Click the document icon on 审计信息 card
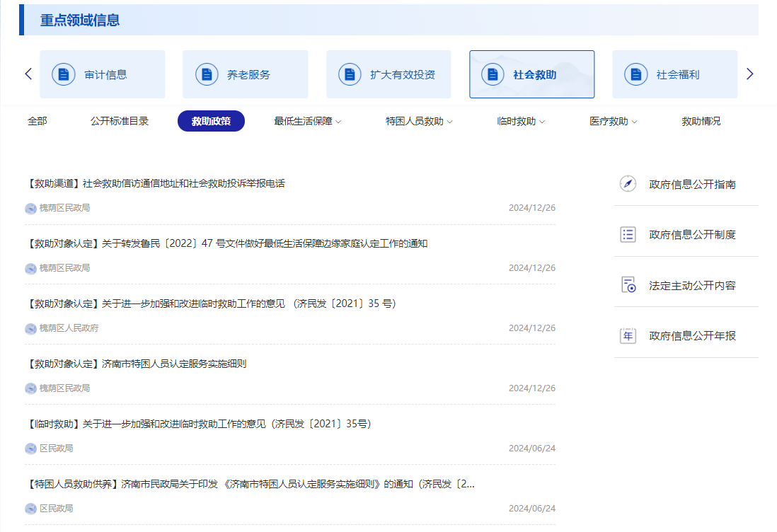Screen dimensions: 777x532 click(64, 74)
